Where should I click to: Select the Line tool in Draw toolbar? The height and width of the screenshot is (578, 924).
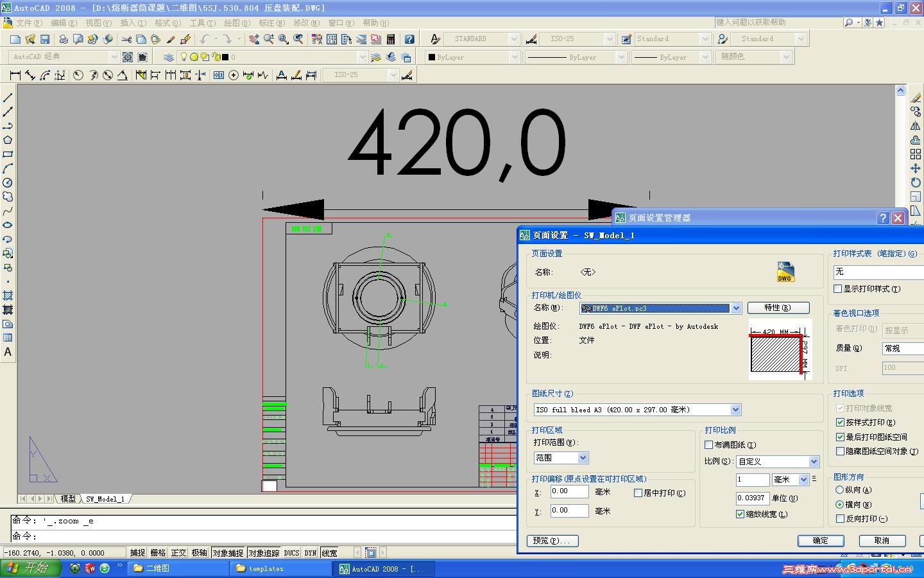click(8, 98)
